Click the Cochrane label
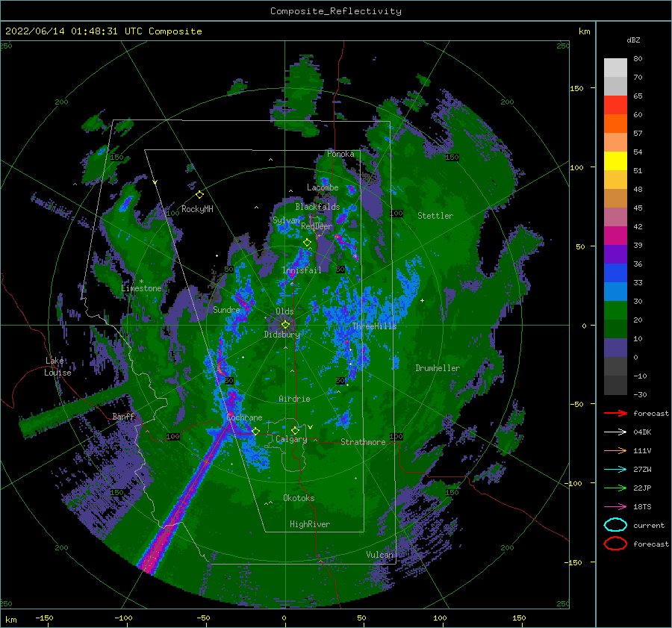 coord(244,417)
